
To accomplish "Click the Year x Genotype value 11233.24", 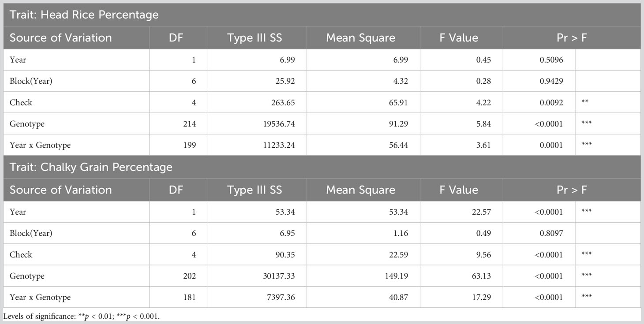I will point(277,145).
